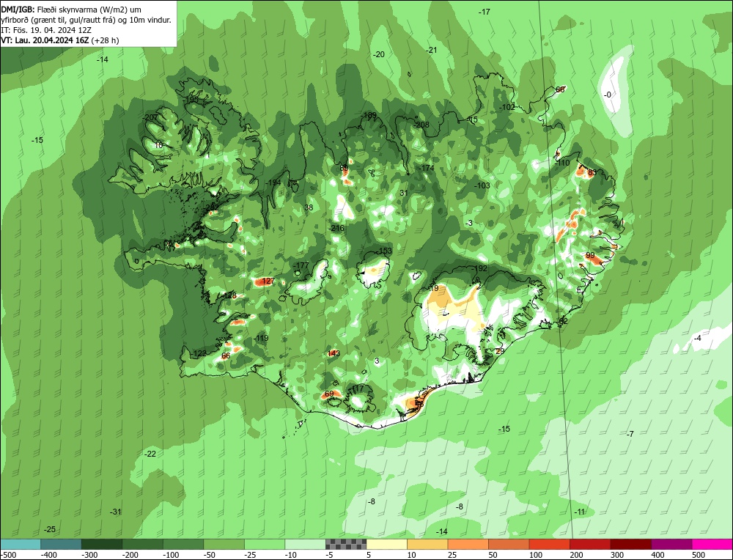Viewport: 733px width, 560px height.
Task: Pick the magenta legend swatch right of 500
Action: (712, 544)
